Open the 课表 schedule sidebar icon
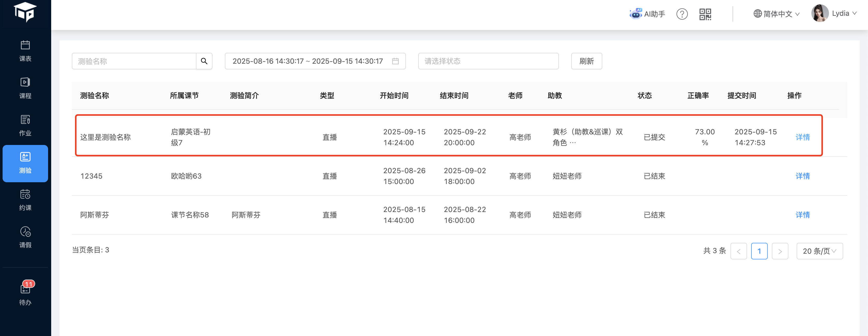Viewport: 868px width, 336px height. 25,51
